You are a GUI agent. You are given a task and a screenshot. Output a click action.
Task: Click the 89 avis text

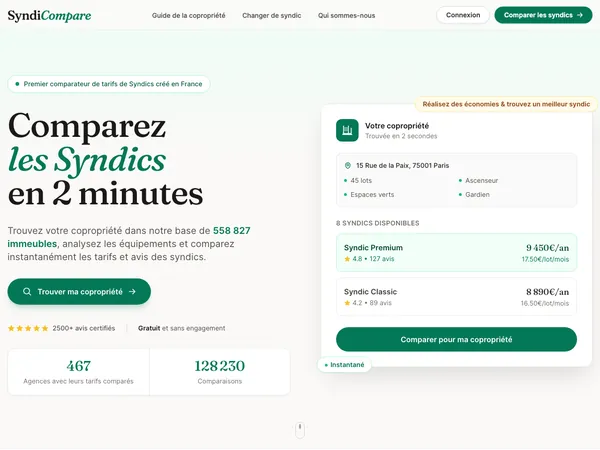click(380, 303)
